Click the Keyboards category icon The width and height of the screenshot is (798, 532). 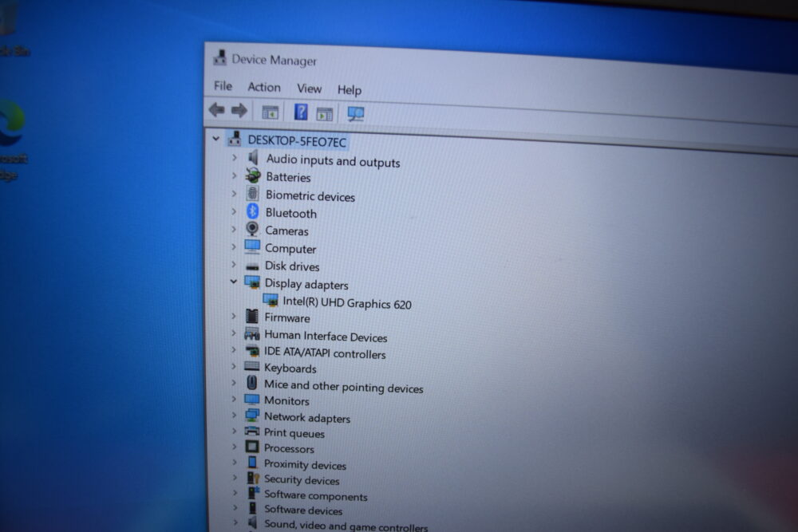(x=252, y=366)
